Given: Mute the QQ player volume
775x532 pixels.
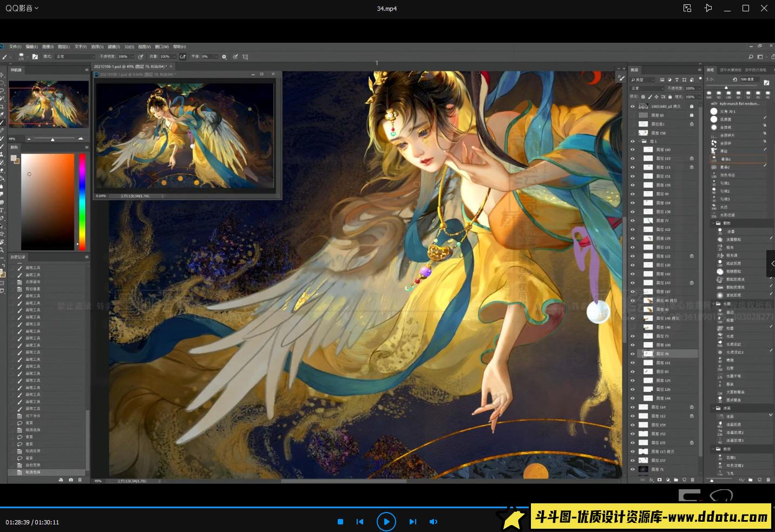Looking at the screenshot, I should click(434, 522).
